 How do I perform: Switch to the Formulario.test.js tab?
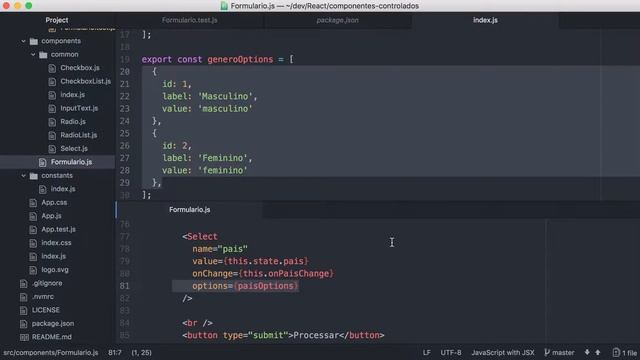pyautogui.click(x=189, y=20)
